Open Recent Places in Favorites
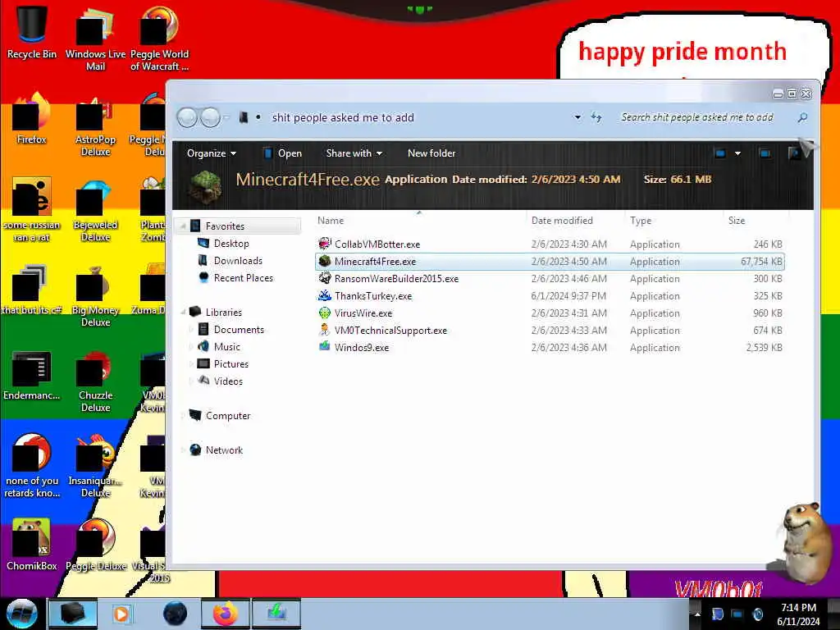This screenshot has height=630, width=840. coord(235,277)
